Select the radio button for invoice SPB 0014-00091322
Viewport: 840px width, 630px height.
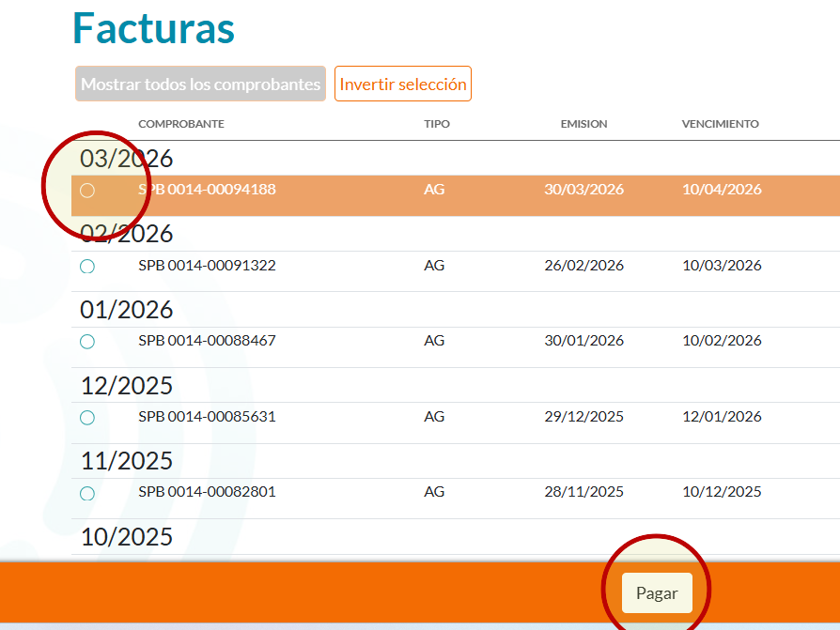(x=87, y=266)
